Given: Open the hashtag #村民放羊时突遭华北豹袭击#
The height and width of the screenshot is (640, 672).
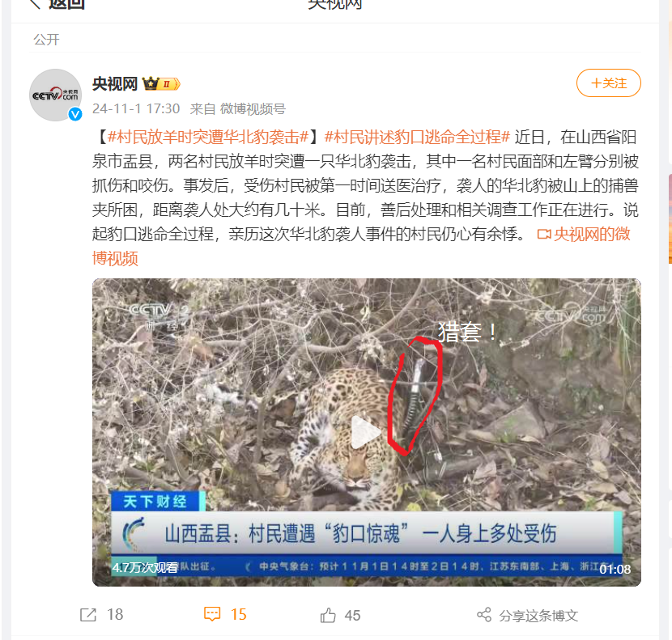Looking at the screenshot, I should pos(208,137).
